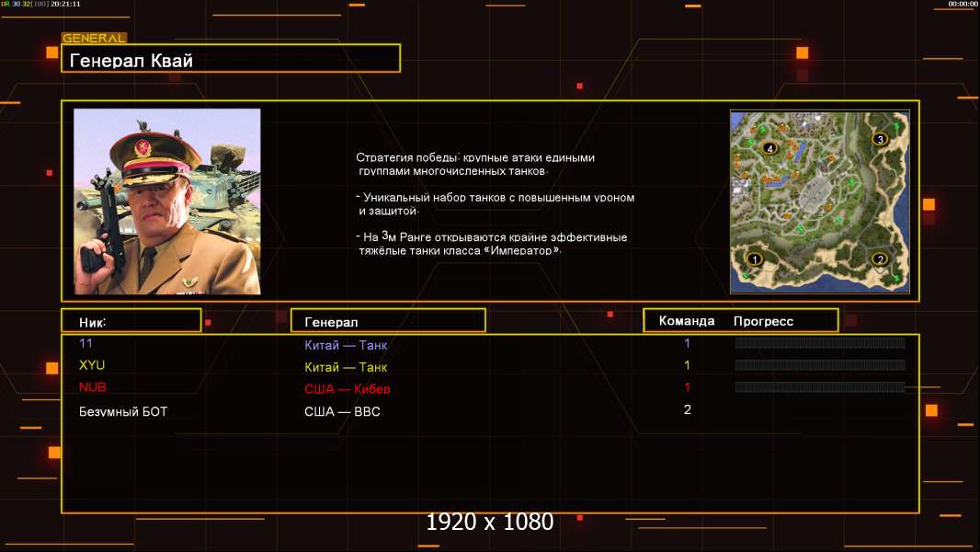The height and width of the screenshot is (552, 980).
Task: Select player nickname 'NUB'
Action: tap(93, 387)
